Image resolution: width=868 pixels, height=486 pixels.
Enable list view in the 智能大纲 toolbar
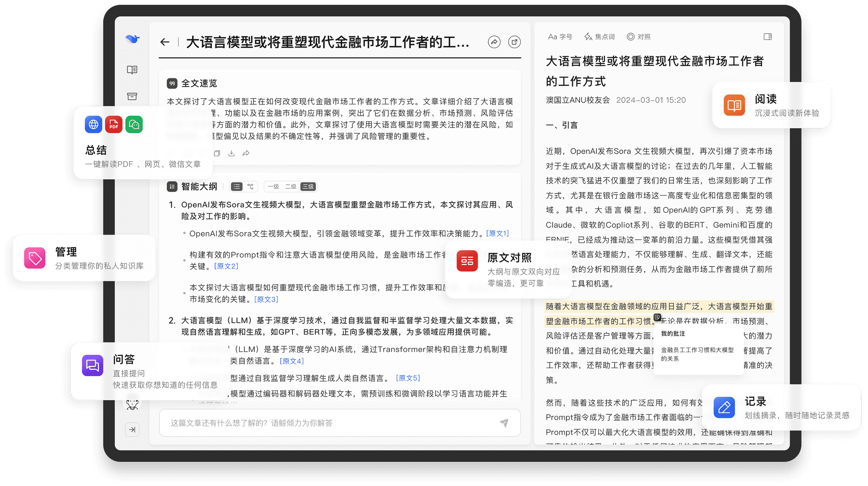(x=236, y=186)
